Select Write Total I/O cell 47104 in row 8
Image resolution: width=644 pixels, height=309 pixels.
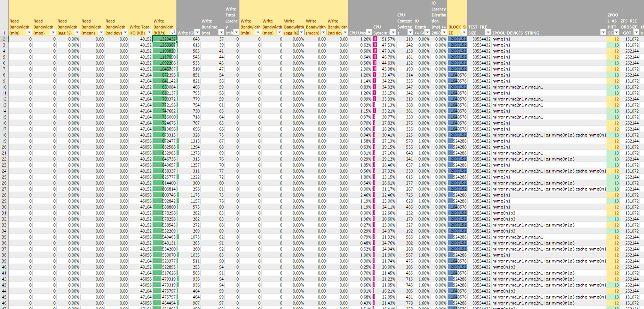[141, 75]
